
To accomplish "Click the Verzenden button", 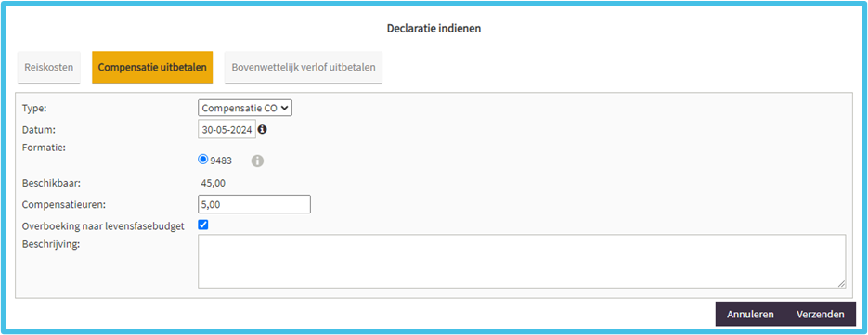I will pyautogui.click(x=821, y=314).
